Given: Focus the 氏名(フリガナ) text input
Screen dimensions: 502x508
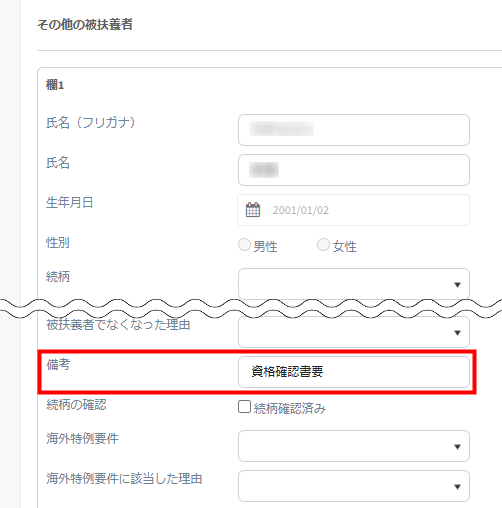Looking at the screenshot, I should point(354,130).
